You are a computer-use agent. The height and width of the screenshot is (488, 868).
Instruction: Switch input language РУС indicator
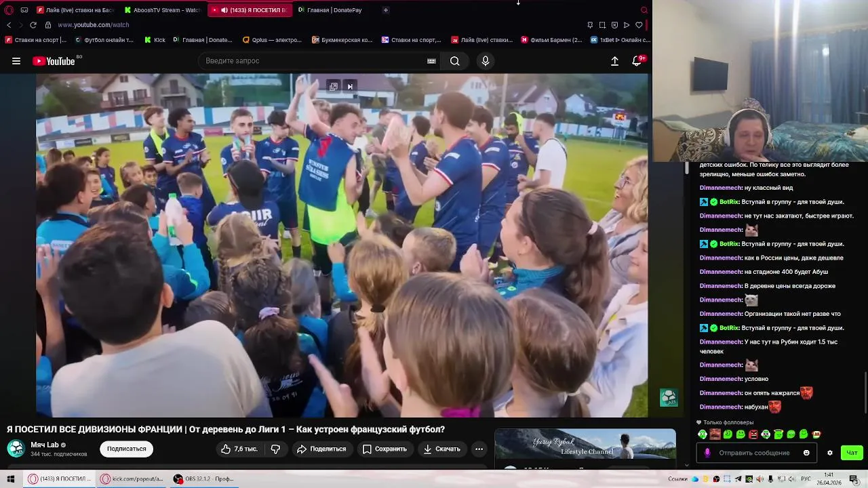tap(806, 479)
